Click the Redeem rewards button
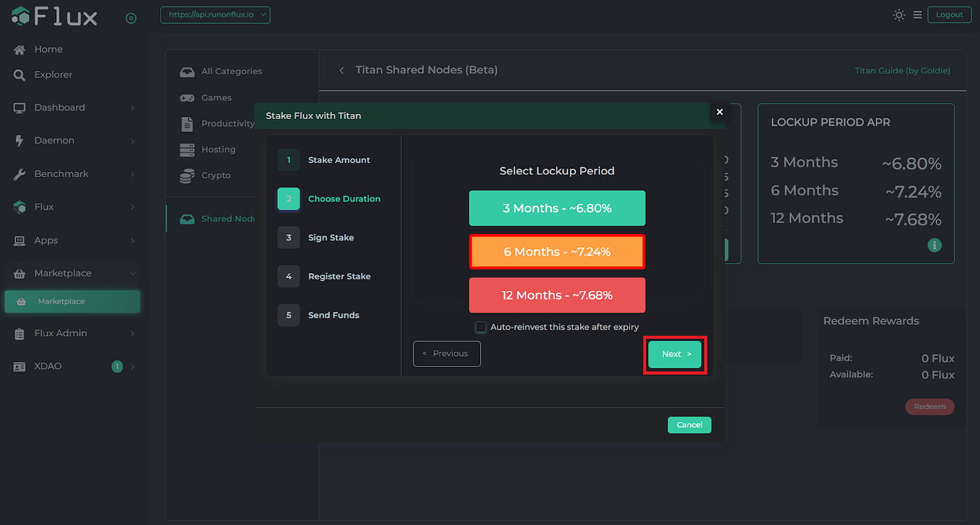 930,407
